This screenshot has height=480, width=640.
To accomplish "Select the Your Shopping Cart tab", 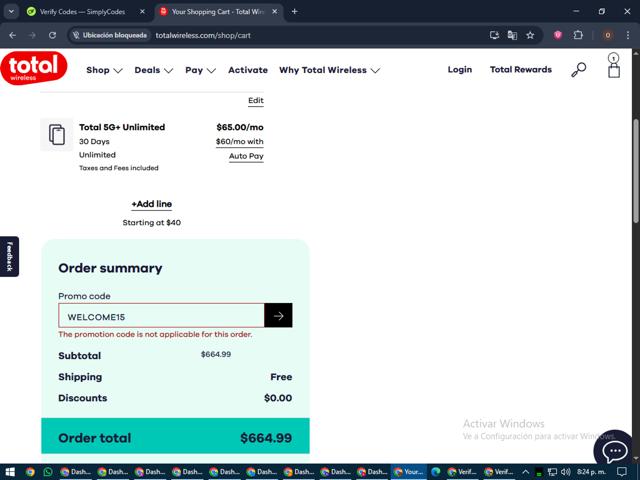I will (x=218, y=12).
